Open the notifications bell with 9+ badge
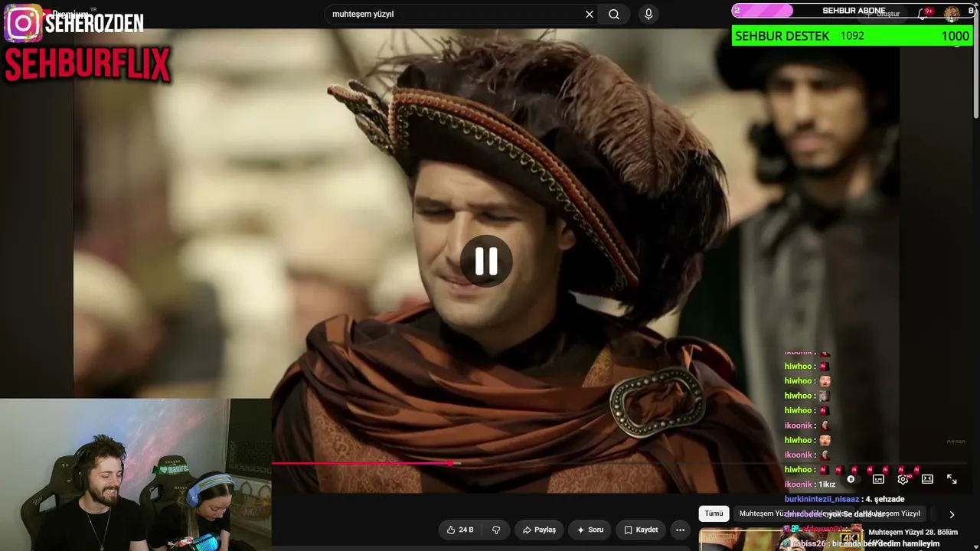The width and height of the screenshot is (980, 551). point(924,13)
